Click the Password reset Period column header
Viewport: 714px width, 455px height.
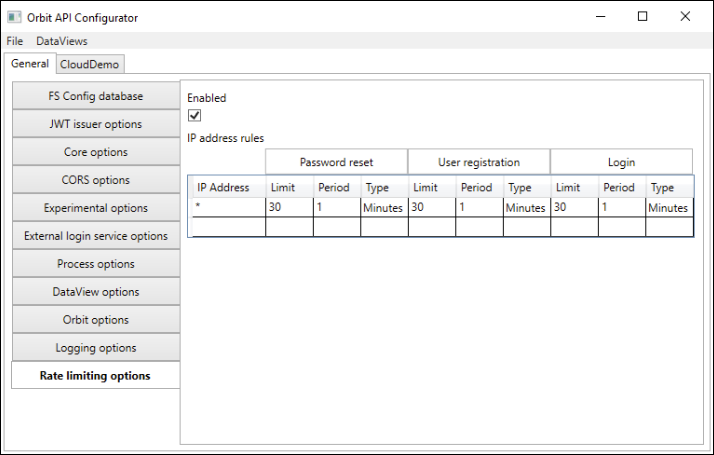click(337, 187)
